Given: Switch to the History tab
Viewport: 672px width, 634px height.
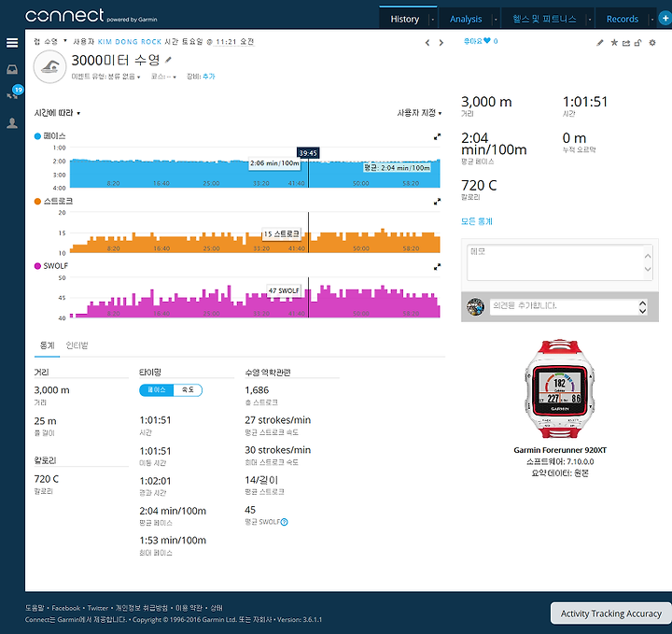Looking at the screenshot, I should coord(404,19).
